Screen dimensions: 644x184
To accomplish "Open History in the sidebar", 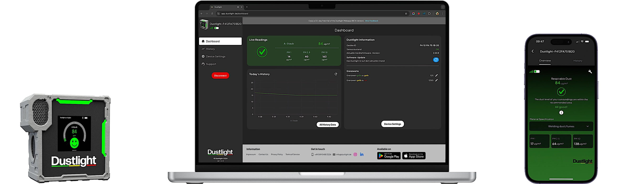I will (x=210, y=49).
